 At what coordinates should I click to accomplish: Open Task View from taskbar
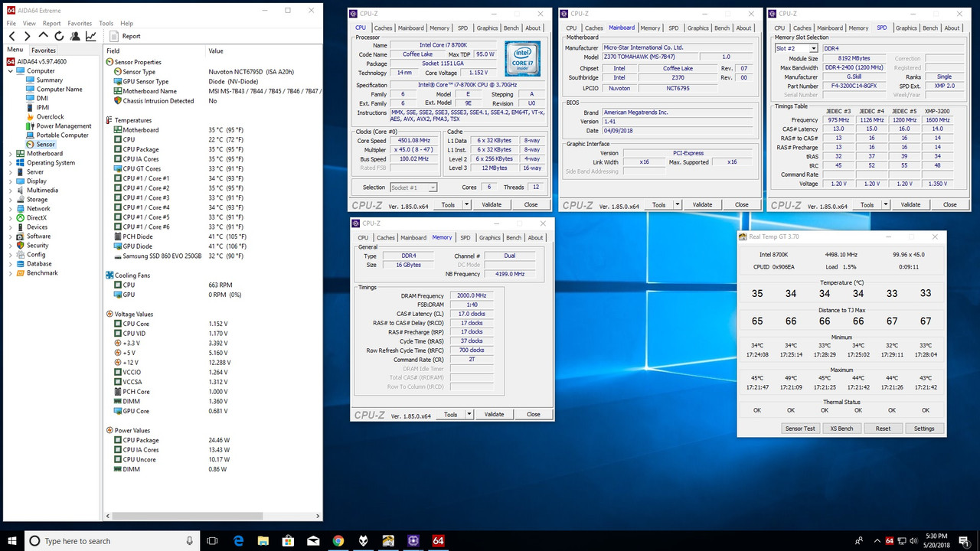pos(213,541)
